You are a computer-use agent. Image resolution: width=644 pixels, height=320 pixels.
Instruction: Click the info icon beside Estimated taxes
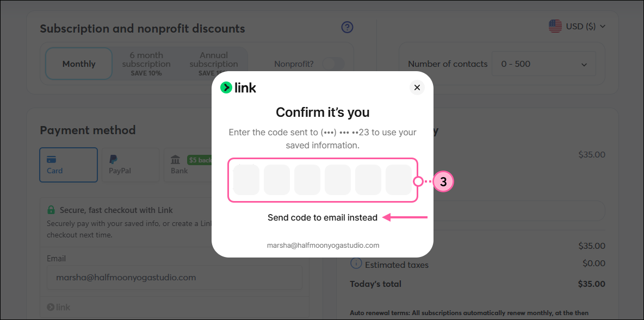[x=356, y=264]
